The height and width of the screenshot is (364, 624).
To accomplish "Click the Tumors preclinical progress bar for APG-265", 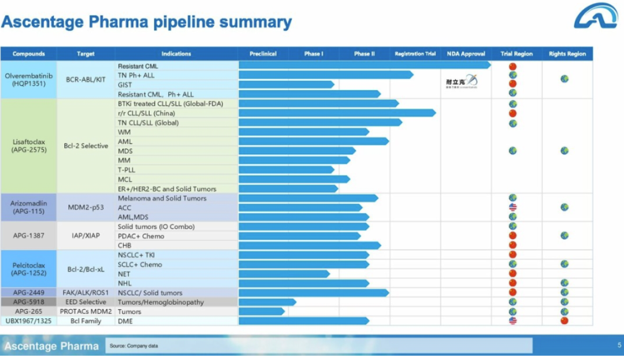I will coord(262,311).
